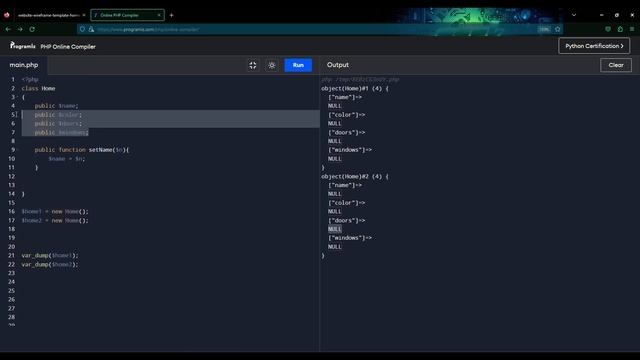Image resolution: width=640 pixels, height=360 pixels.
Task: Click the page zoom level indicator
Action: 544,29
